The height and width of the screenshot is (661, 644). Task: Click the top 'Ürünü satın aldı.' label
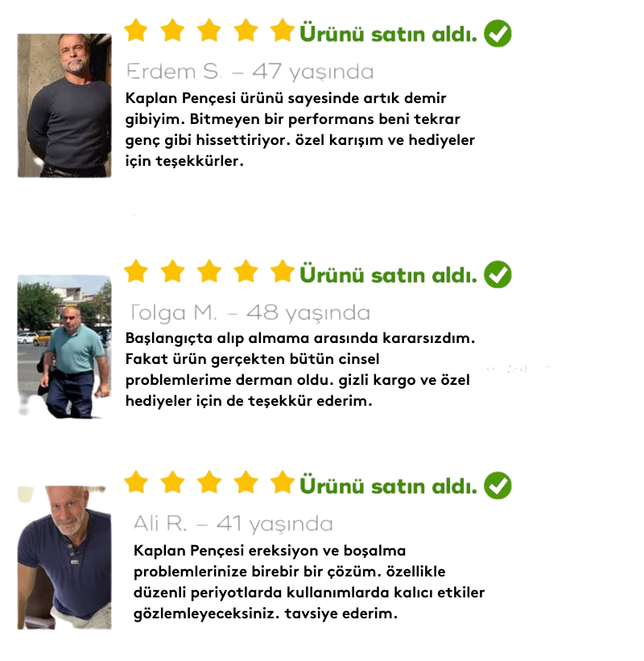pos(388,34)
